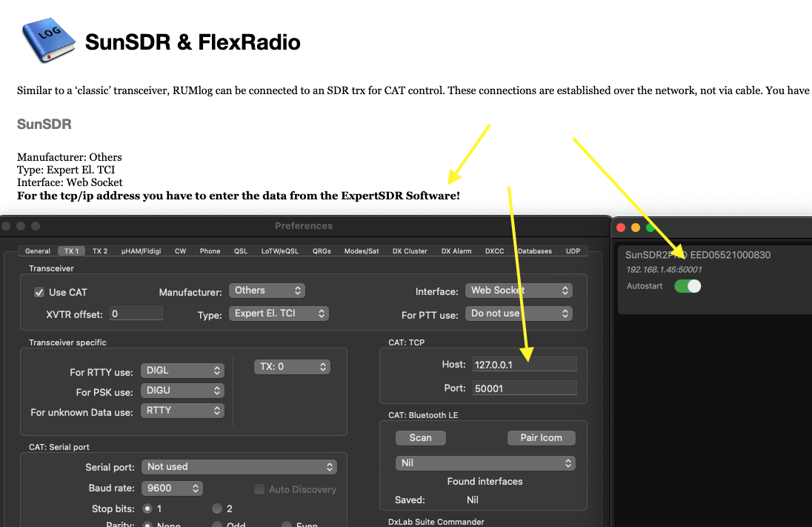The image size is (812, 527).
Task: Open the Serial port Not used dropdown
Action: 239,467
